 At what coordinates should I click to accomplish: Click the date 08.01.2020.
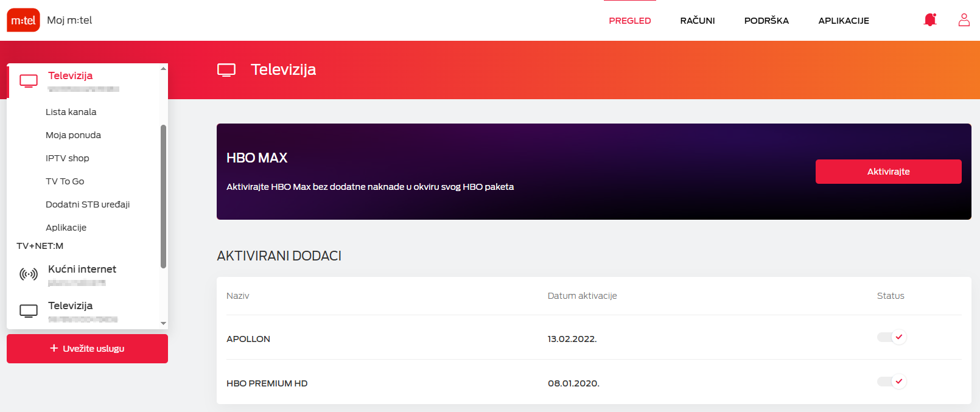pyautogui.click(x=573, y=383)
